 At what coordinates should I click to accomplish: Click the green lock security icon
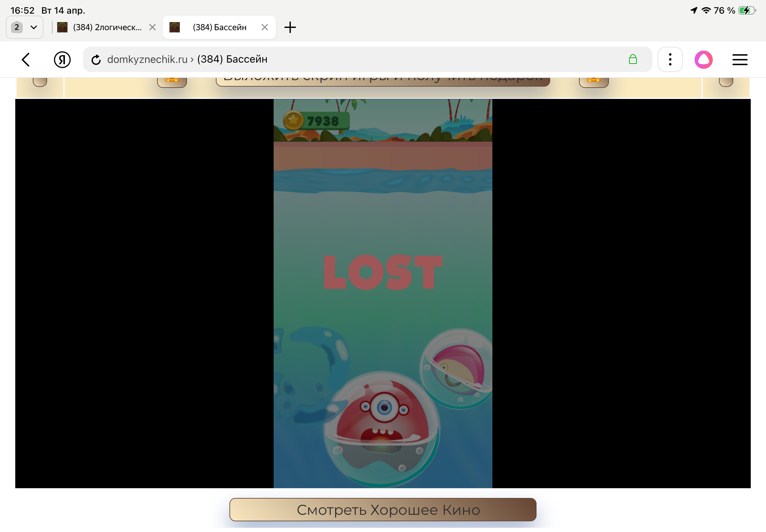point(632,60)
